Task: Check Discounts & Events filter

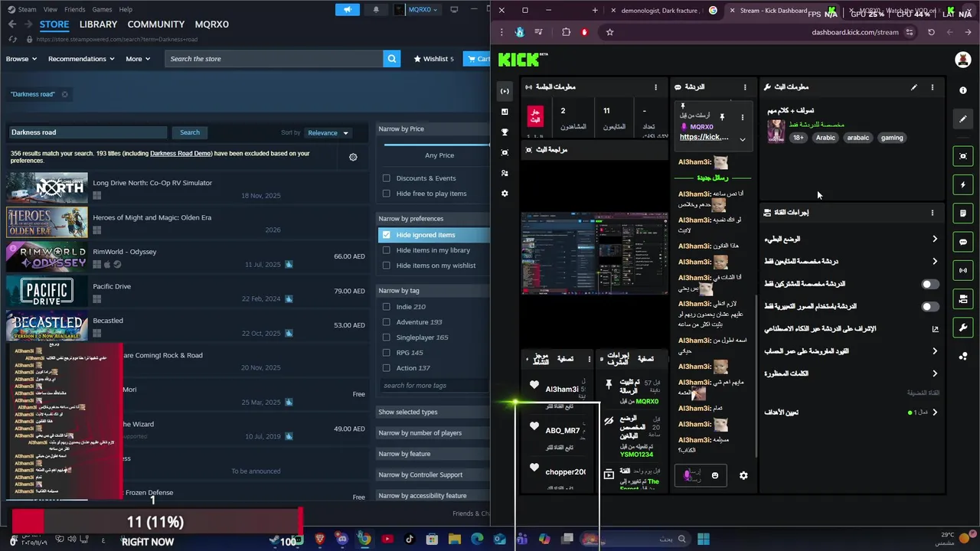Action: pos(387,178)
